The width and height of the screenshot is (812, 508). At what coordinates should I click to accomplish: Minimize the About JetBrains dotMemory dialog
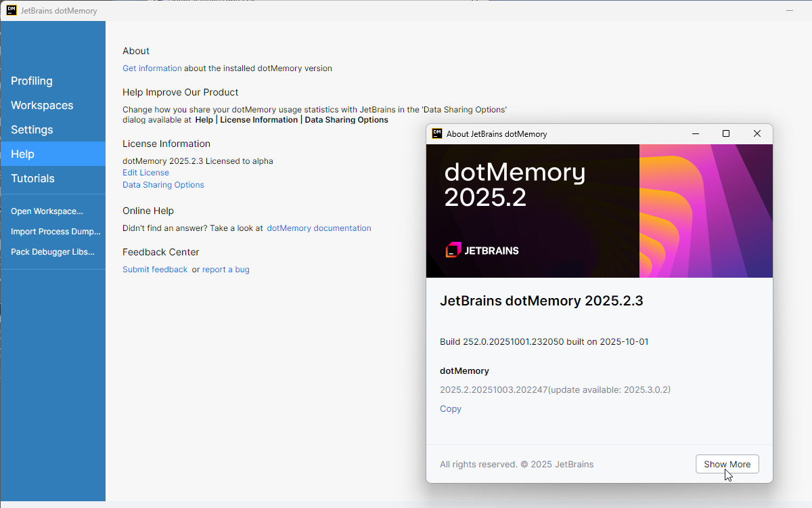tap(696, 134)
